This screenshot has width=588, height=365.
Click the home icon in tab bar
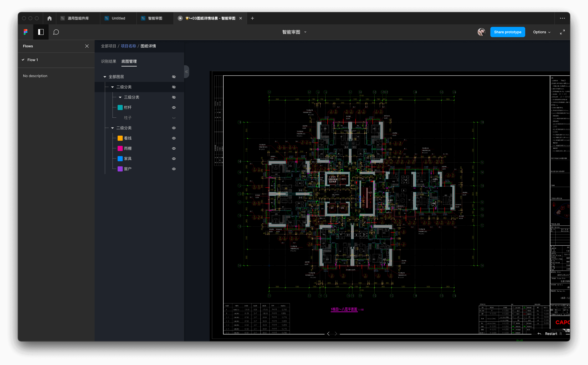49,18
